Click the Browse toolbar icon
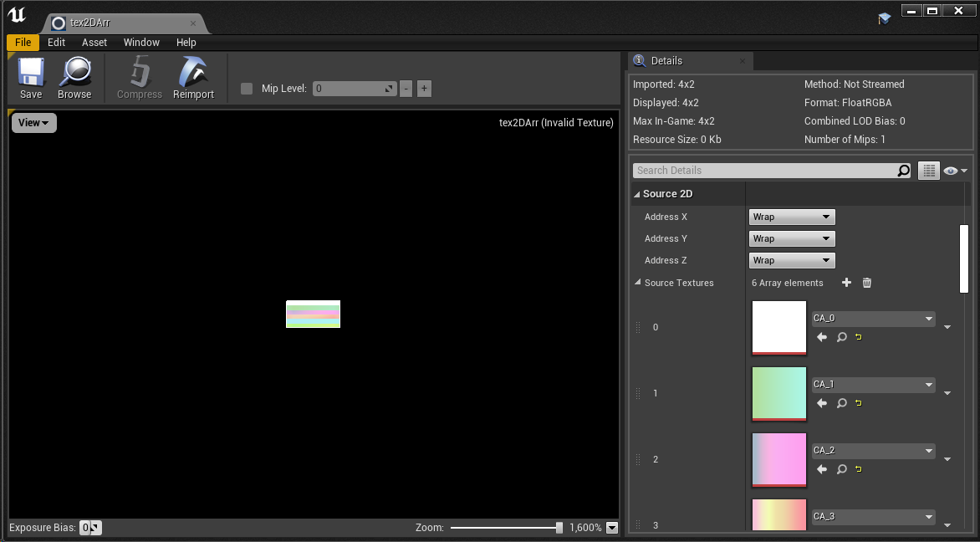The height and width of the screenshot is (542, 980). click(x=74, y=77)
